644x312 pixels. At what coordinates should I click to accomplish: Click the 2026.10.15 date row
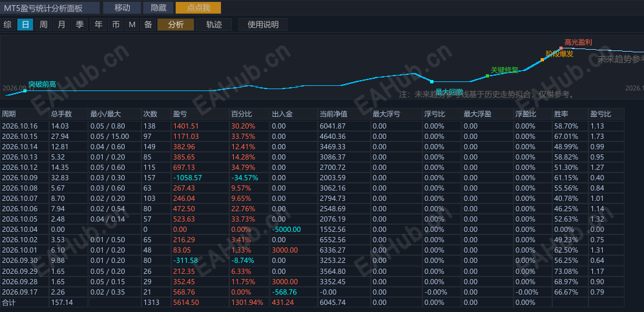(19, 136)
